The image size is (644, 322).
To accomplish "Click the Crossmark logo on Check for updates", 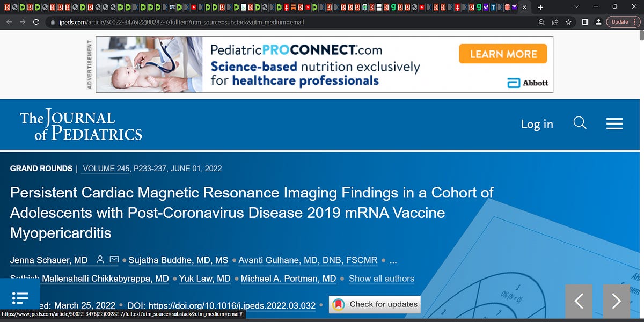I will (339, 304).
